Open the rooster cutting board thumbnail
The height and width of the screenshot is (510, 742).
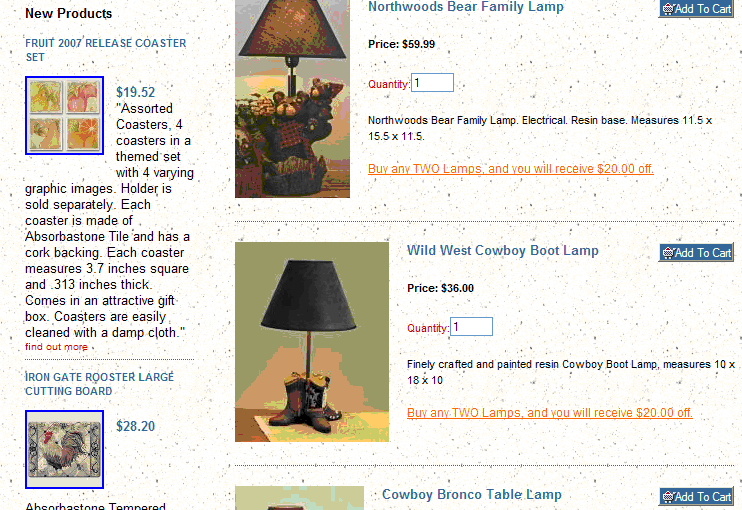pyautogui.click(x=64, y=449)
